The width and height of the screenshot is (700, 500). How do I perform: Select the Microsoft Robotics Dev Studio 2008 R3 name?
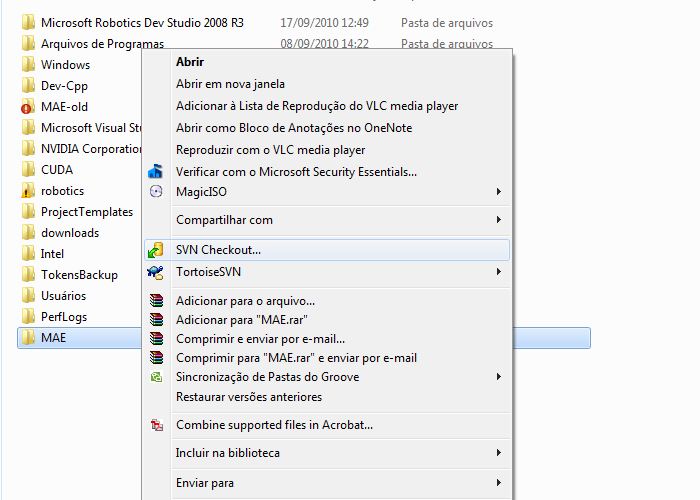(142, 23)
